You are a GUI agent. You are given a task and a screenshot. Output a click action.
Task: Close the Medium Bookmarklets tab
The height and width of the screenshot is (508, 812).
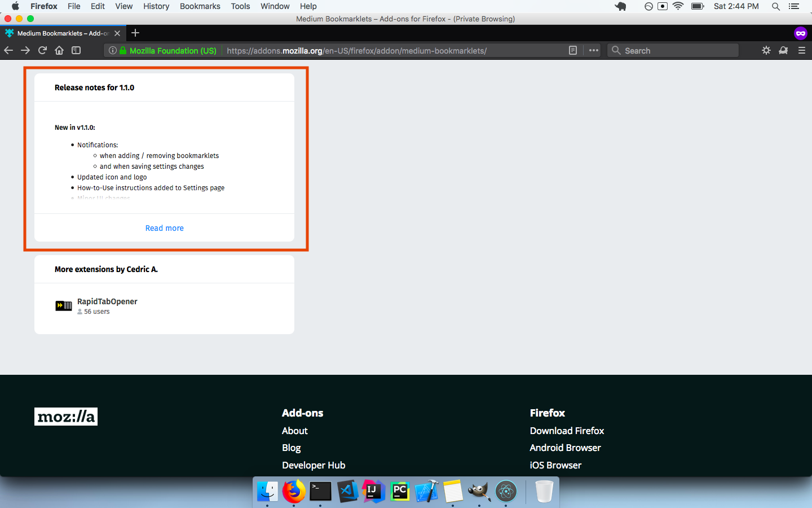click(x=117, y=33)
